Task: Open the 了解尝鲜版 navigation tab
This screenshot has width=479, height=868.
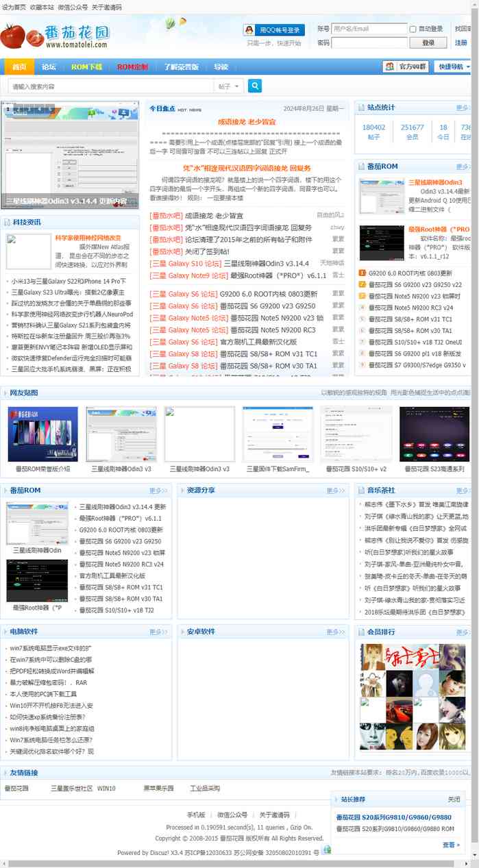Action: [182, 67]
